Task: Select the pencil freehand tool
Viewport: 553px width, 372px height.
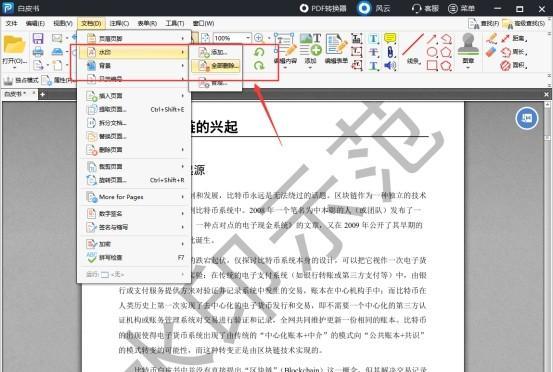Action: pos(491,38)
